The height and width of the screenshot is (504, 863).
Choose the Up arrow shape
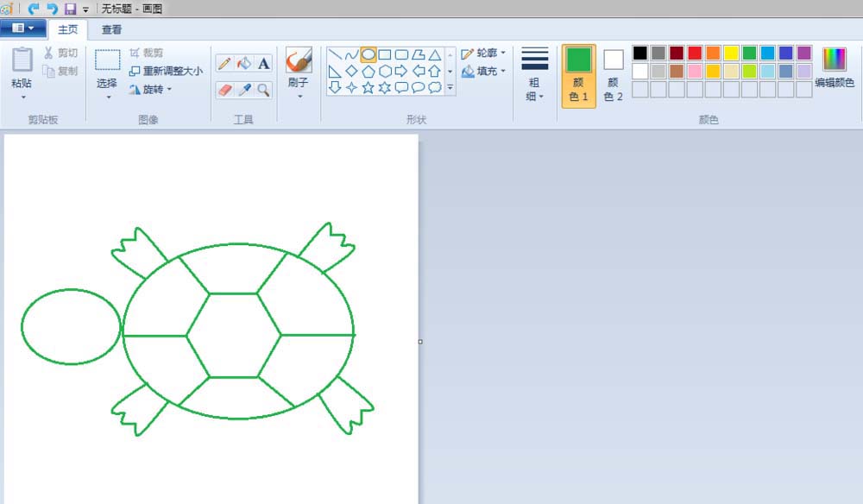[435, 71]
